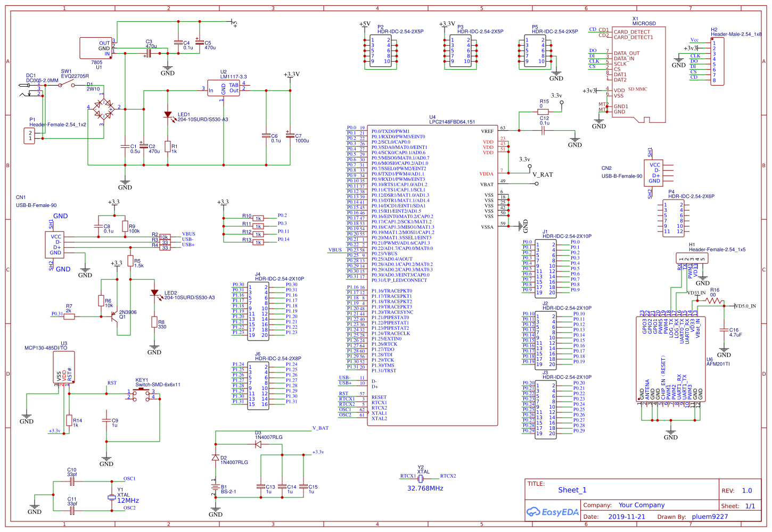
Task: Select the LED2 diode symbol
Action: click(154, 293)
